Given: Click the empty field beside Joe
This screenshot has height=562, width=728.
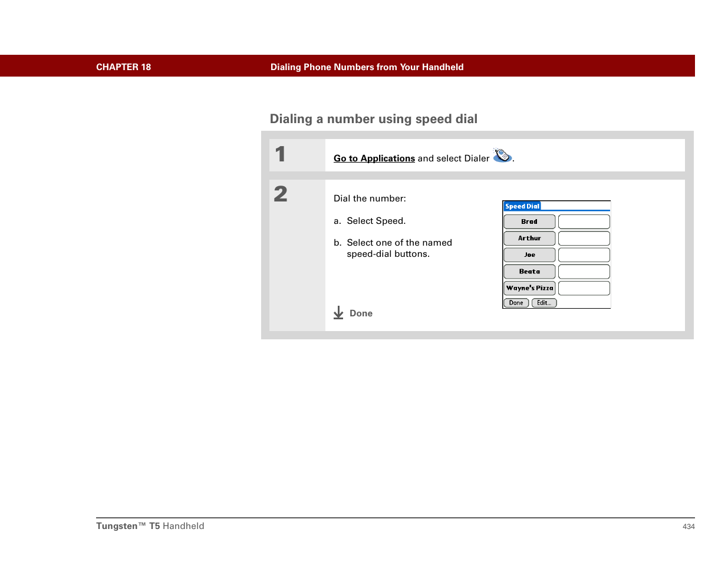Looking at the screenshot, I should [x=584, y=254].
